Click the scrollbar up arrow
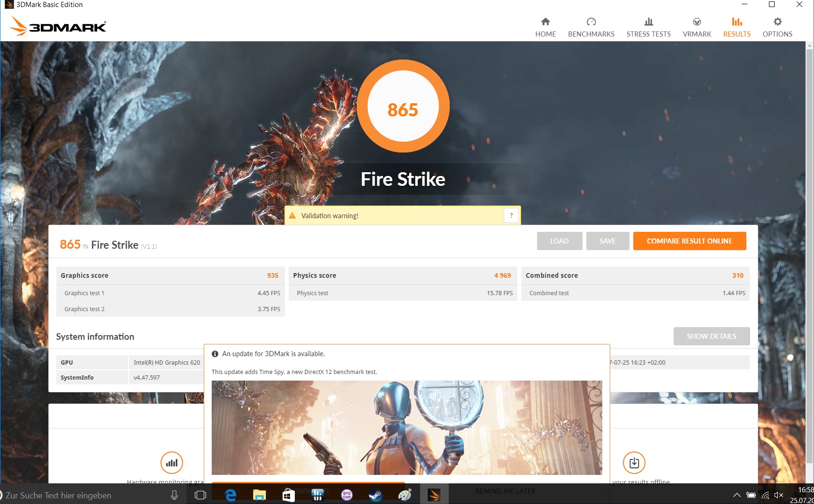 coord(809,46)
